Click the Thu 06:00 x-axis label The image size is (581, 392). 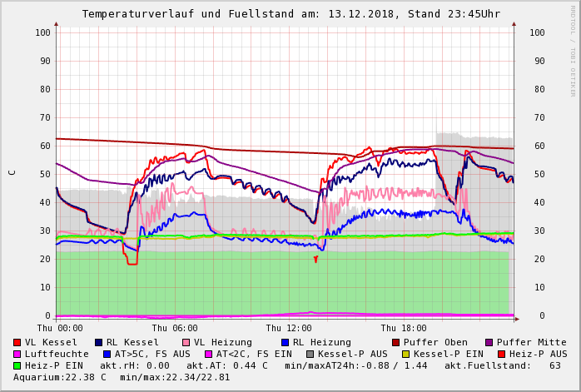point(175,329)
